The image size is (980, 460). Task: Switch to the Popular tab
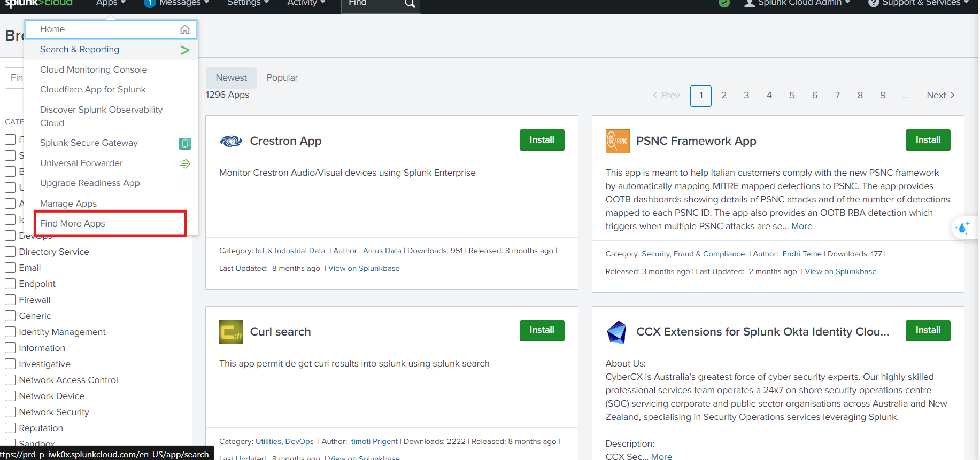tap(282, 78)
